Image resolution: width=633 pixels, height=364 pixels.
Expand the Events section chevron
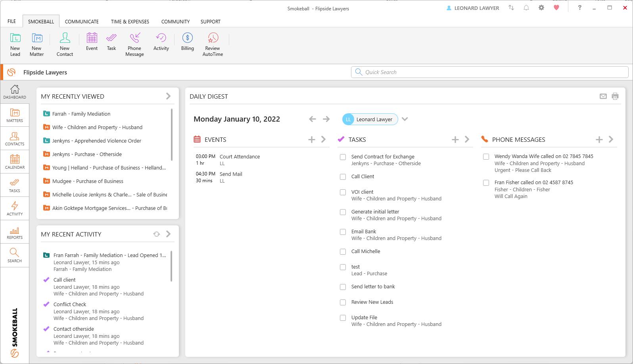[324, 139]
